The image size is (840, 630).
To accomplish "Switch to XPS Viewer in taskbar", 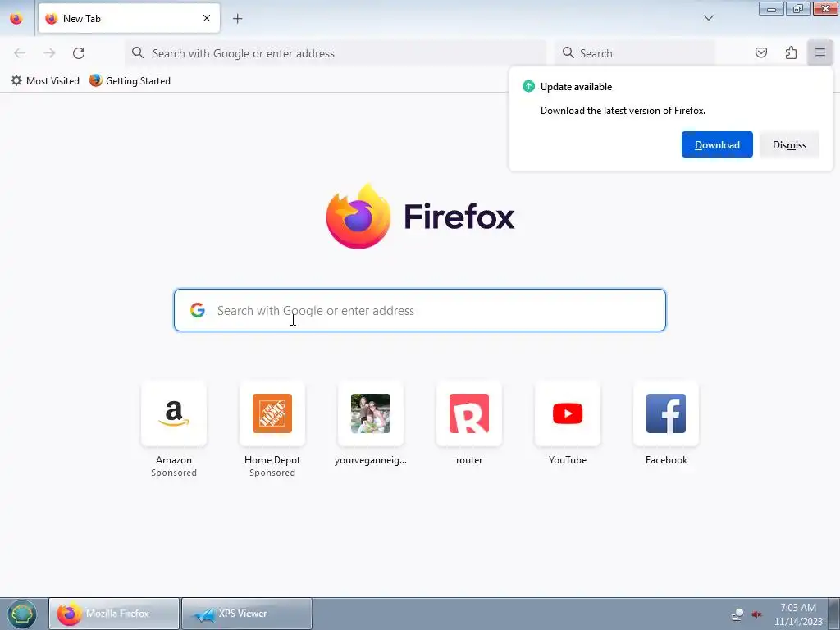I will [x=247, y=614].
